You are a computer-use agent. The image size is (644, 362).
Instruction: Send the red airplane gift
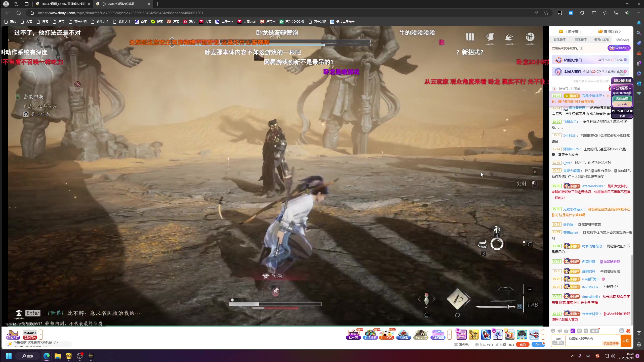pos(534,335)
